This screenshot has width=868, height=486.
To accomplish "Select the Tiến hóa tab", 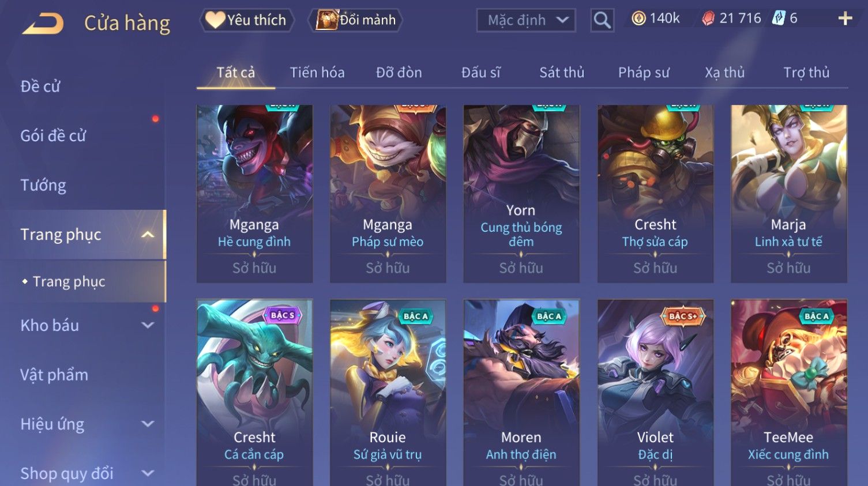I will [x=317, y=73].
